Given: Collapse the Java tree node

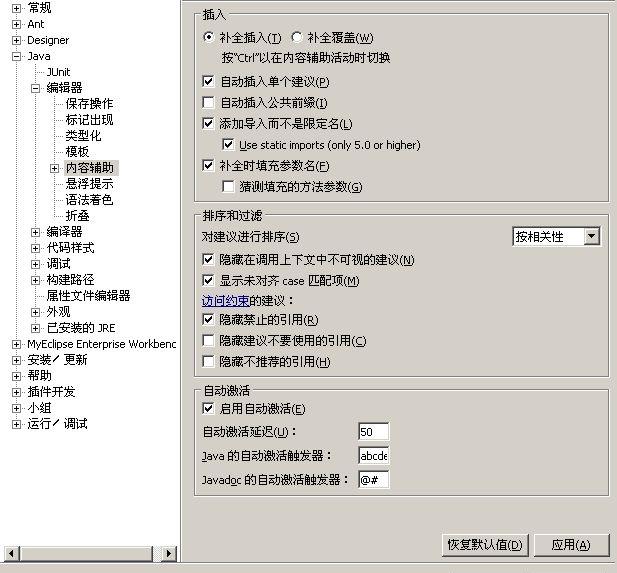Looking at the screenshot, I should click(16, 56).
